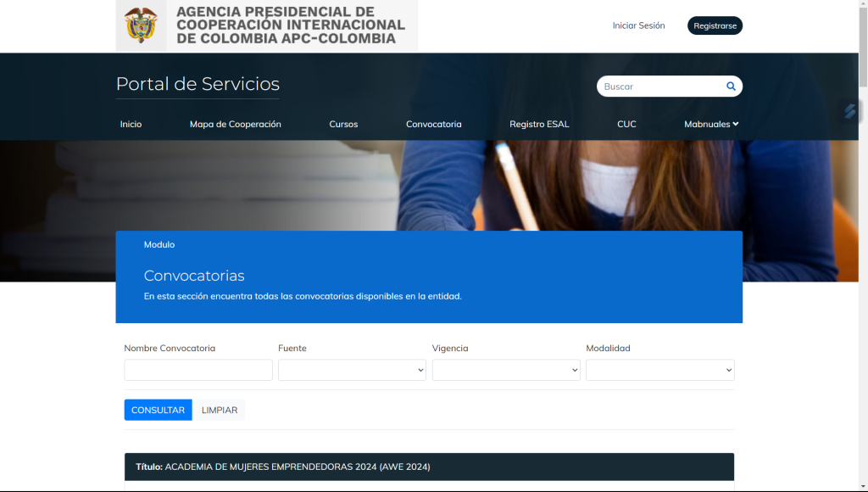Image resolution: width=868 pixels, height=492 pixels.
Task: Navigate to the Convocatoria menu item
Action: point(433,124)
